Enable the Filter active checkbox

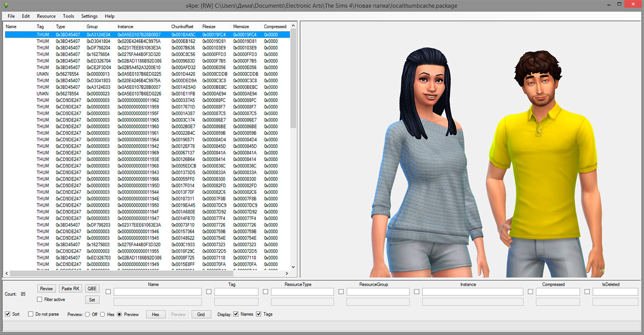pos(40,299)
